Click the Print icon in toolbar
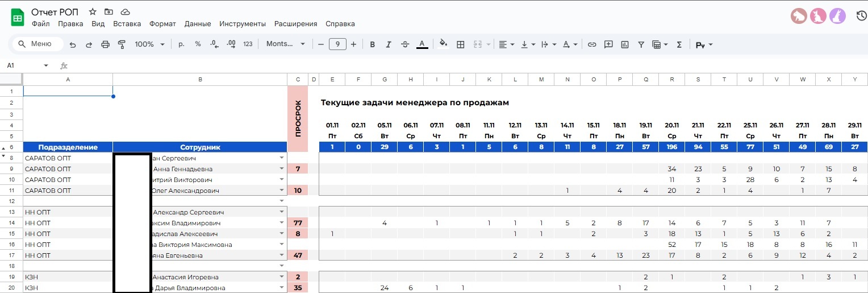868x293 pixels. click(x=105, y=44)
